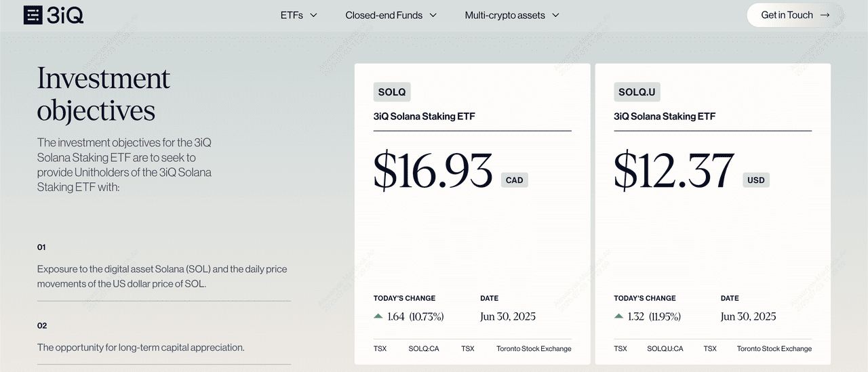Expand the Closed-end Funds chevron

[x=433, y=15]
